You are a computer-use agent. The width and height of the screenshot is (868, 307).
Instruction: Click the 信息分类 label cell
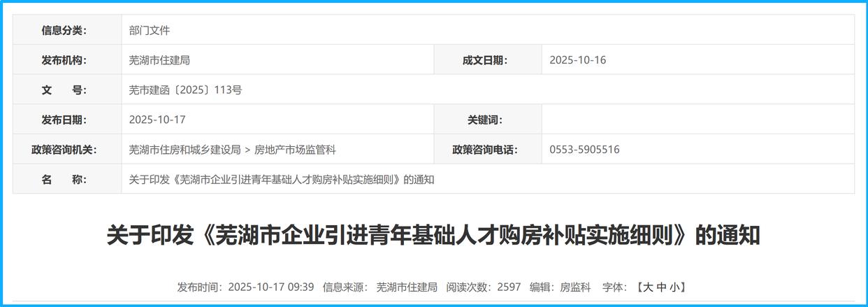click(x=67, y=30)
